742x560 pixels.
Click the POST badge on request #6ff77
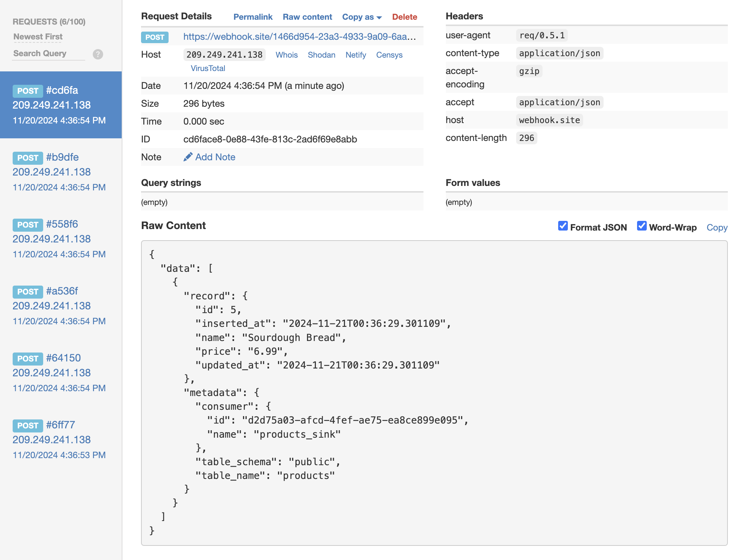(27, 425)
